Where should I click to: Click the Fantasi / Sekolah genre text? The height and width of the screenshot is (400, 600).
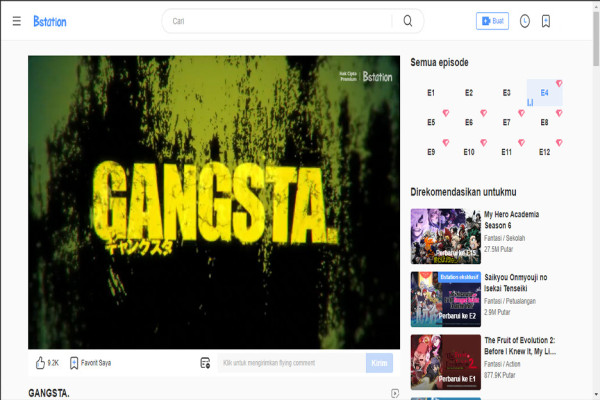coord(504,238)
